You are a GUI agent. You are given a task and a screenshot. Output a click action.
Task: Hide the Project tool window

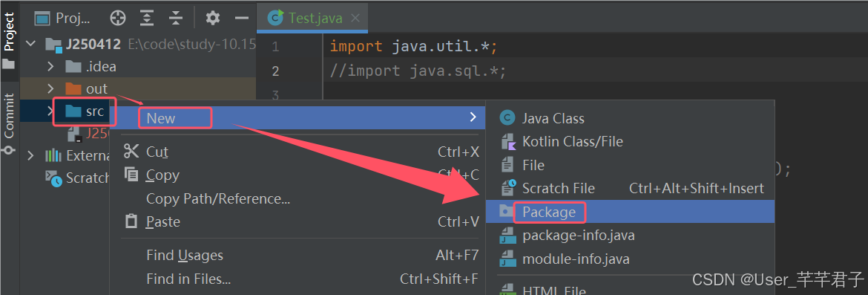coord(242,19)
